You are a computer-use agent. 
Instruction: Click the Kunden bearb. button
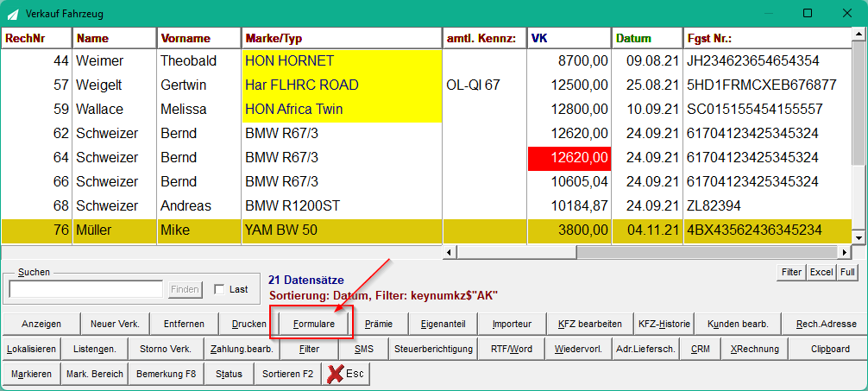739,324
